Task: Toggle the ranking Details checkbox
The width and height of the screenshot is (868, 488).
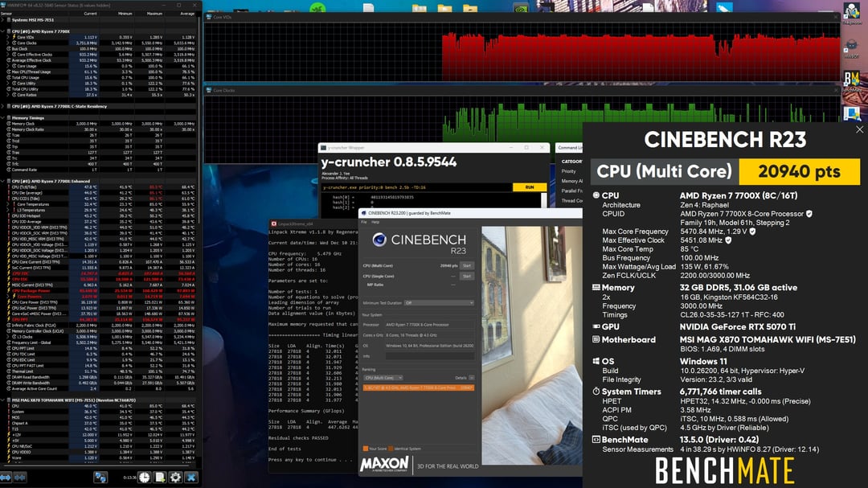Action: [472, 378]
